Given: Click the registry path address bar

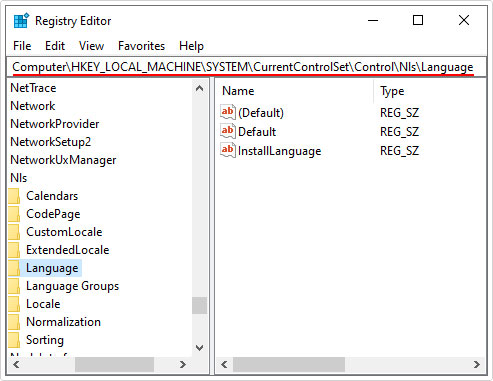Looking at the screenshot, I should pos(246,67).
